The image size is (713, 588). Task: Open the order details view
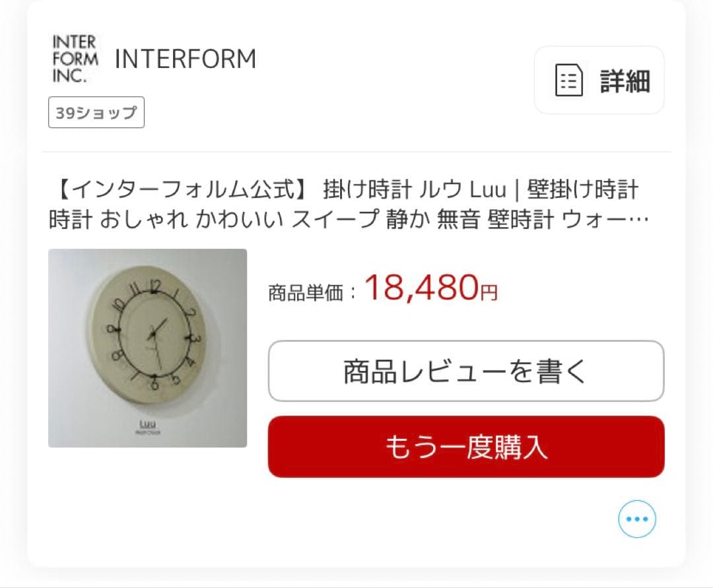coord(599,80)
